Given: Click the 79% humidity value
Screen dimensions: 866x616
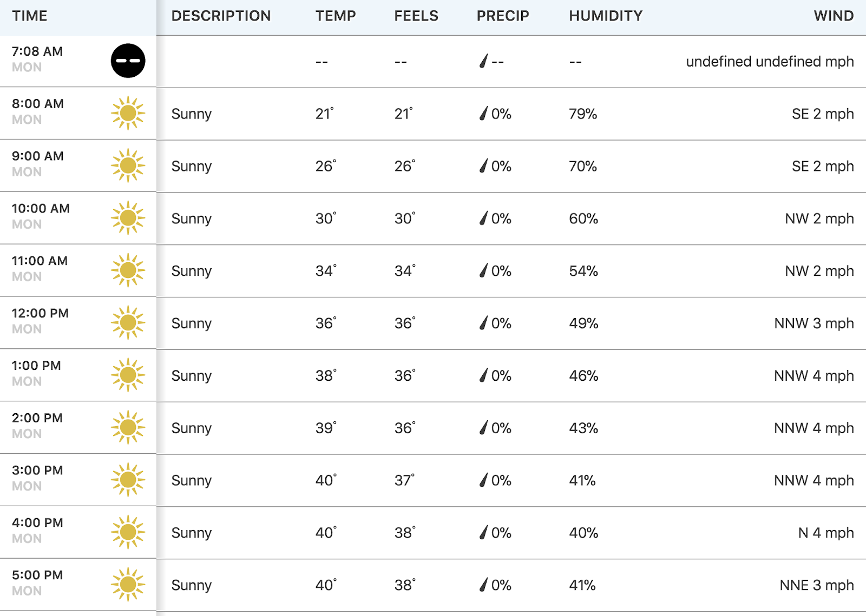Looking at the screenshot, I should [x=583, y=114].
